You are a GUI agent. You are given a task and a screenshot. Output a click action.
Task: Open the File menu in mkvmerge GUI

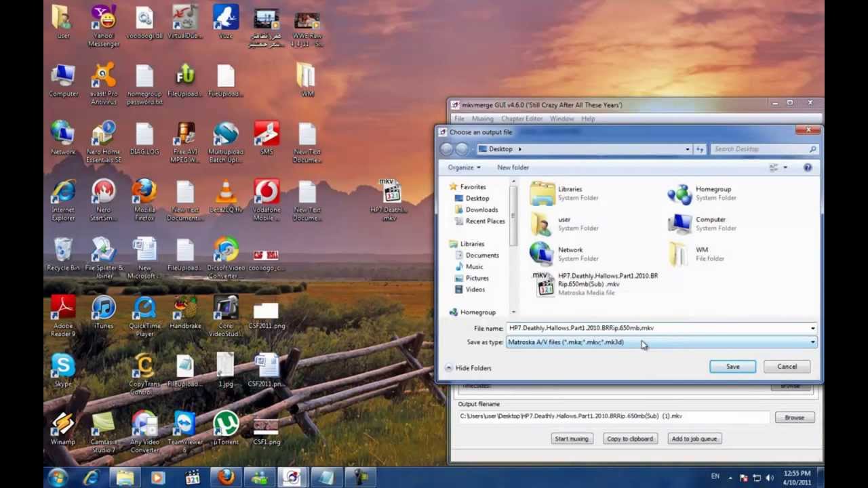coord(459,119)
